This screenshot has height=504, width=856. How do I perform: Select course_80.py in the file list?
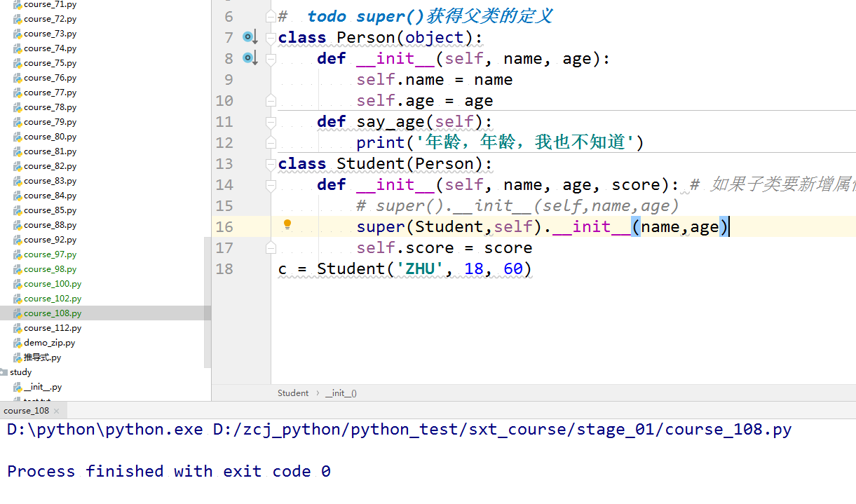click(x=50, y=137)
